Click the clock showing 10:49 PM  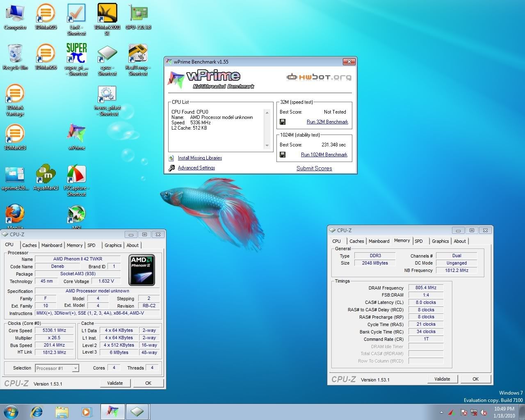coord(504,409)
